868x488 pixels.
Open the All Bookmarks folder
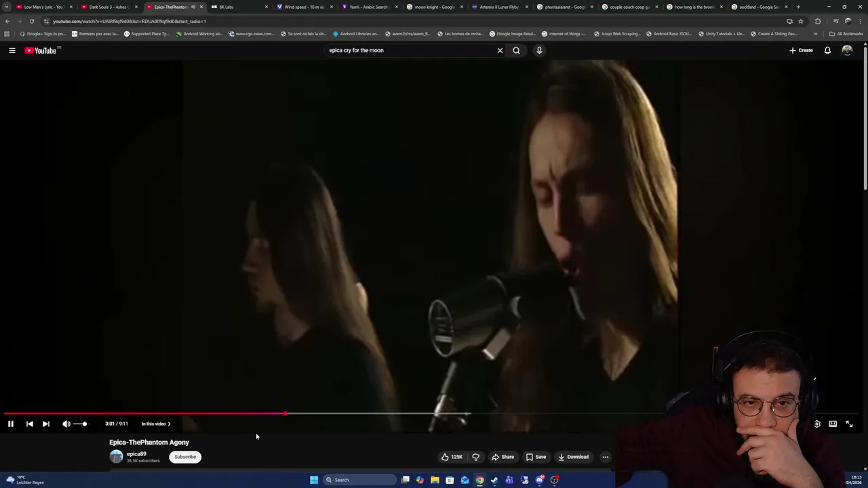[846, 34]
